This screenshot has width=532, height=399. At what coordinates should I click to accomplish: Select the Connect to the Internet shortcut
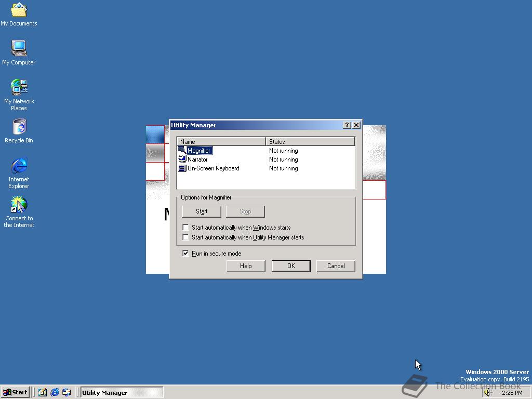tap(19, 212)
